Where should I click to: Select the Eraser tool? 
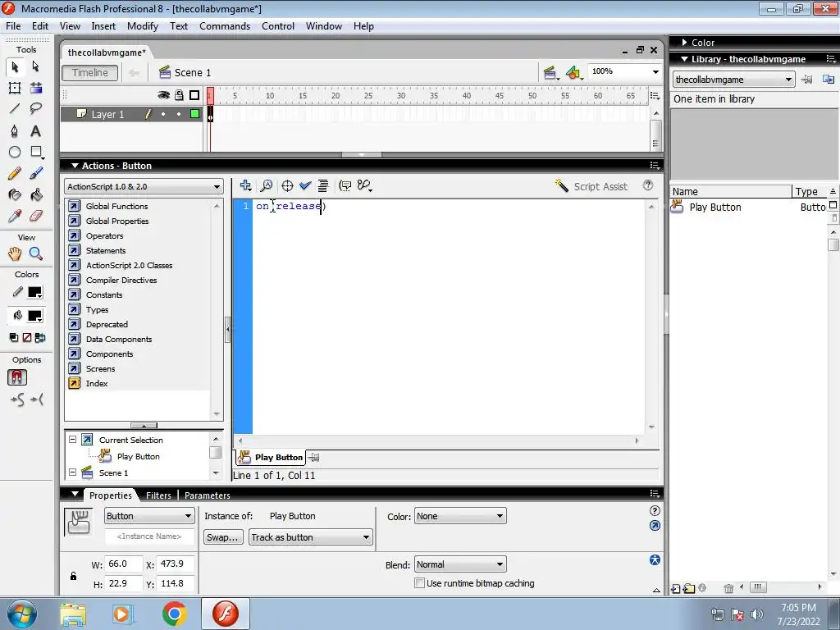pos(36,216)
